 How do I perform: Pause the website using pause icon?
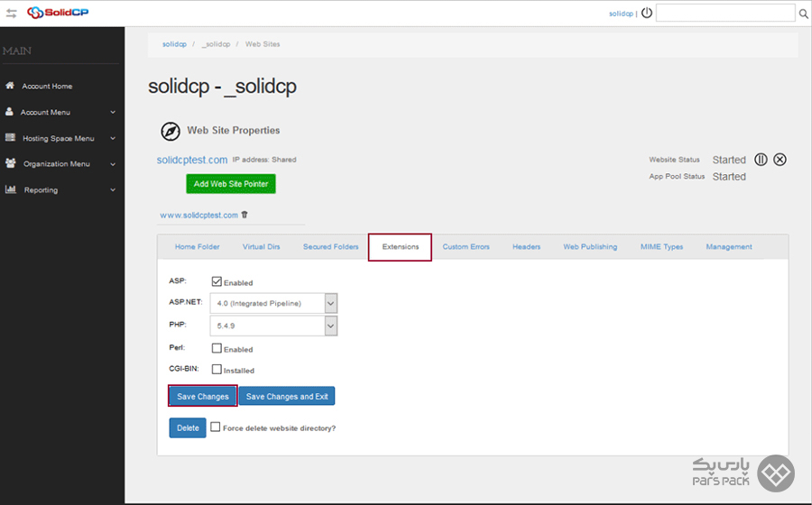point(761,160)
